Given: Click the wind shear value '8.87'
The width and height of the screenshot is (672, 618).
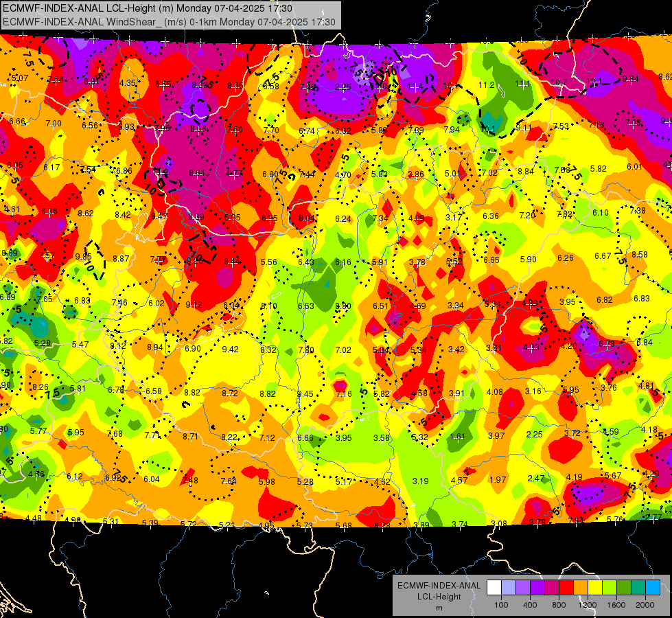Looking at the screenshot, I should point(121,259).
